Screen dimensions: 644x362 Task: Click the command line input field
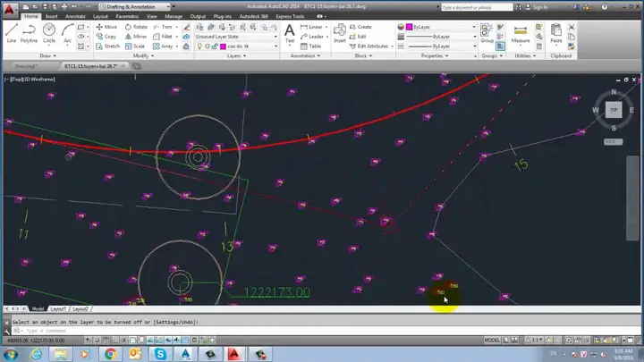pyautogui.click(x=325, y=331)
